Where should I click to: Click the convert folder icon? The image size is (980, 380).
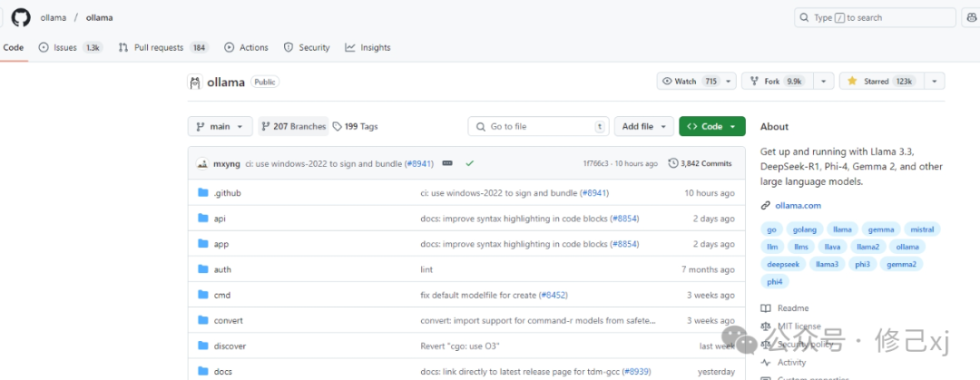click(x=202, y=320)
